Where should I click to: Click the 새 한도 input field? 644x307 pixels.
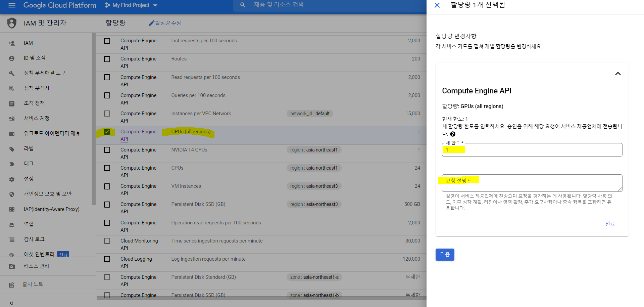[532, 150]
